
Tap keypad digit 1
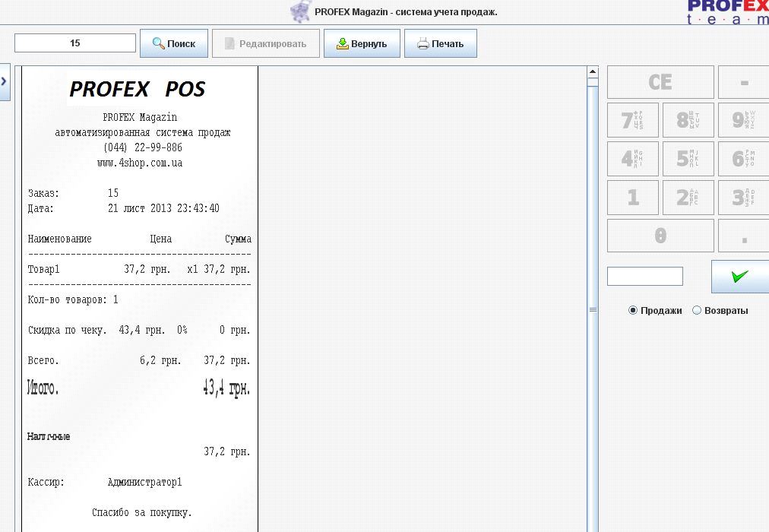click(633, 197)
